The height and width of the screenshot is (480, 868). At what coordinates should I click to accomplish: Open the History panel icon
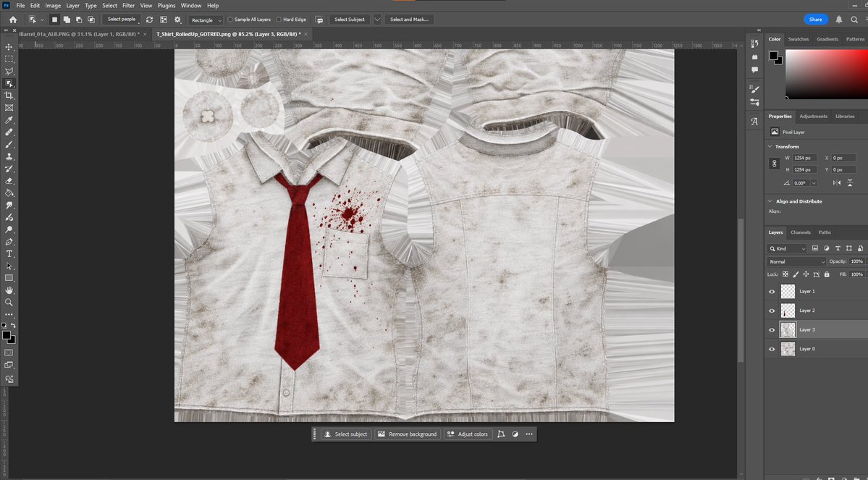click(x=754, y=43)
